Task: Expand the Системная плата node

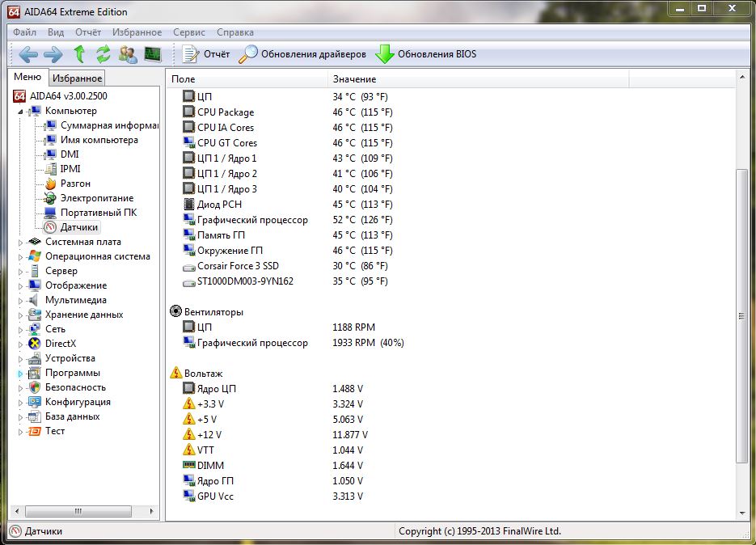Action: coord(20,243)
